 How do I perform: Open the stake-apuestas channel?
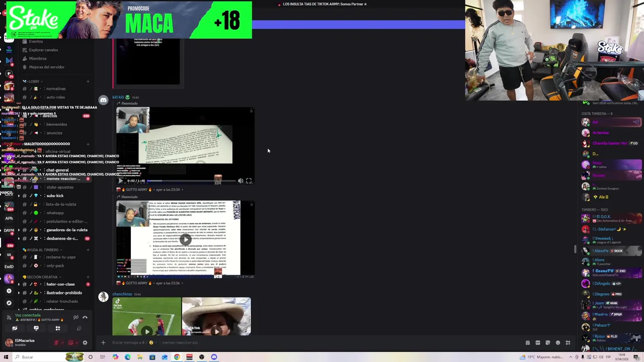pyautogui.click(x=56, y=187)
